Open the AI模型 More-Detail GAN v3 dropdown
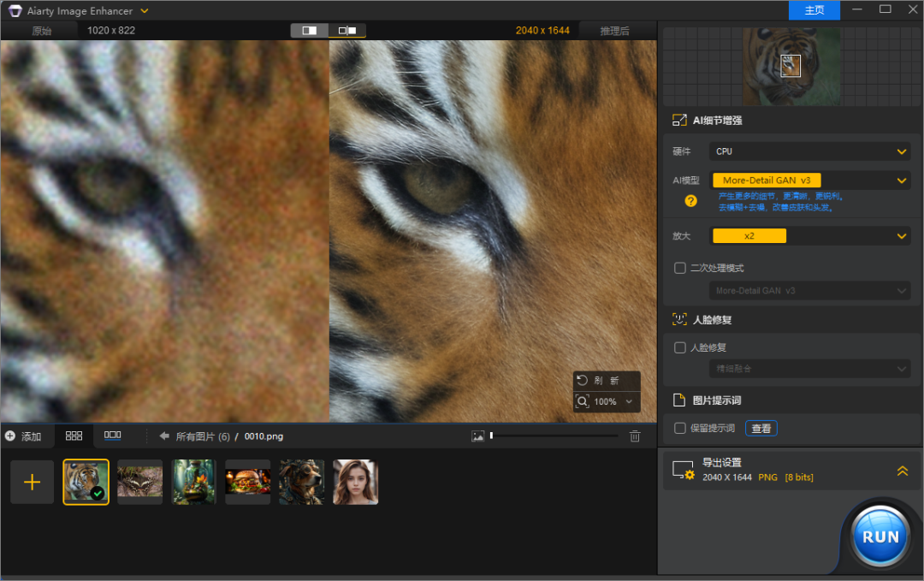The height and width of the screenshot is (581, 924). (809, 181)
